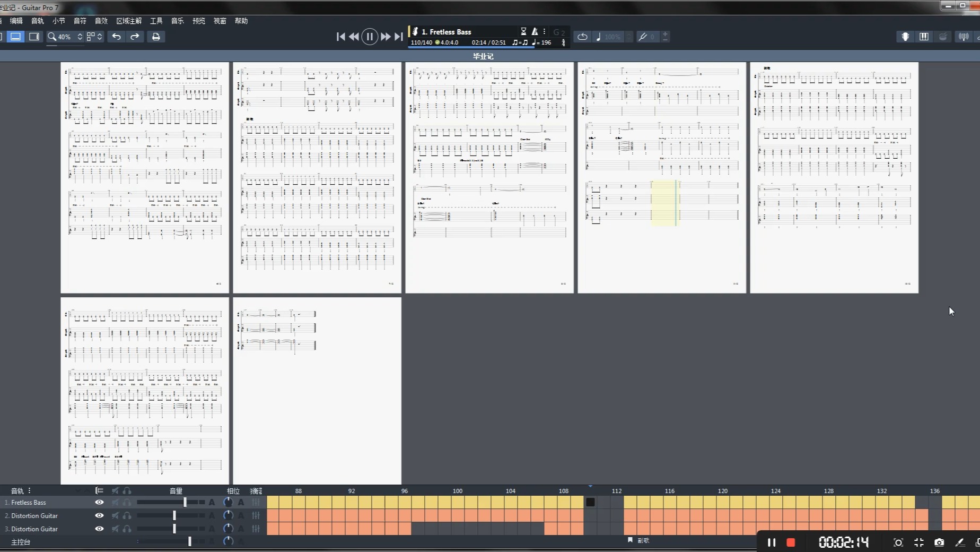Screen dimensions: 980x552
Task: Toggle solo all in tracks header
Action: pos(127,491)
